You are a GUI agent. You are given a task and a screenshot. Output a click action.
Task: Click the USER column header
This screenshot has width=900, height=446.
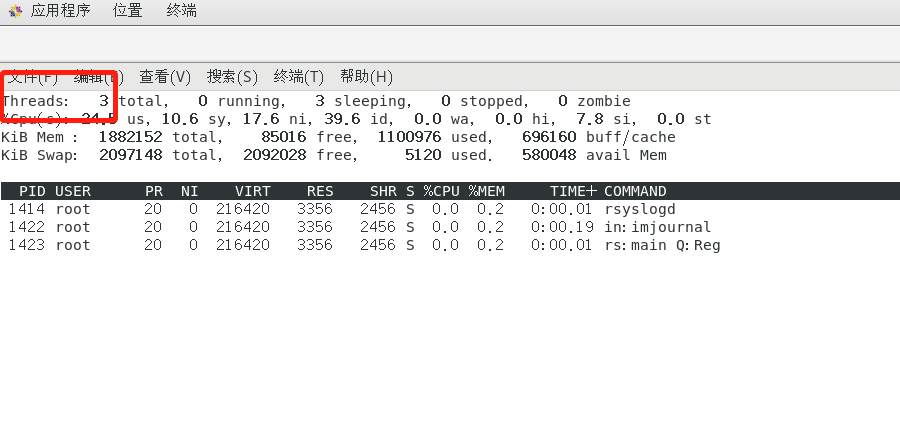(x=73, y=191)
